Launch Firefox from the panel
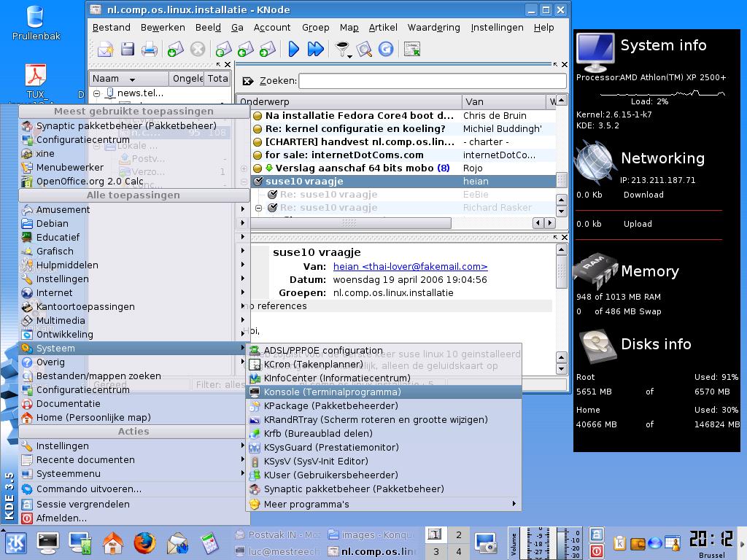The width and height of the screenshot is (747, 560). pyautogui.click(x=145, y=542)
